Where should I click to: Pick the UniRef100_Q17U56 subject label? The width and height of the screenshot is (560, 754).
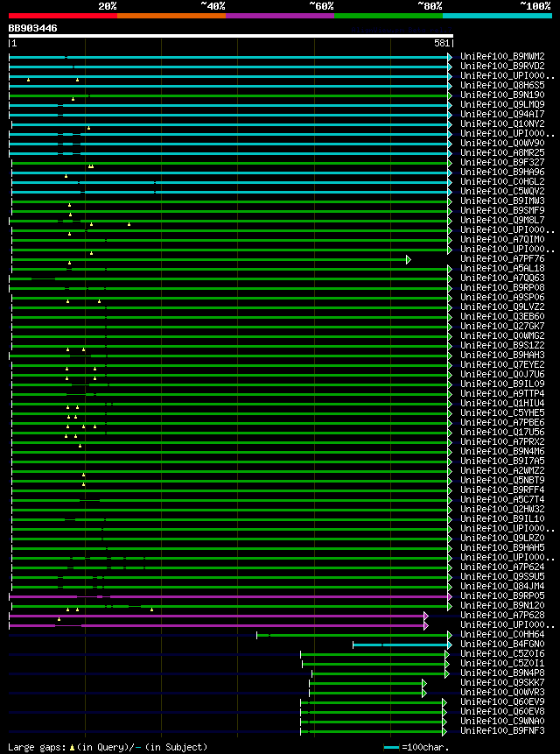[502, 432]
